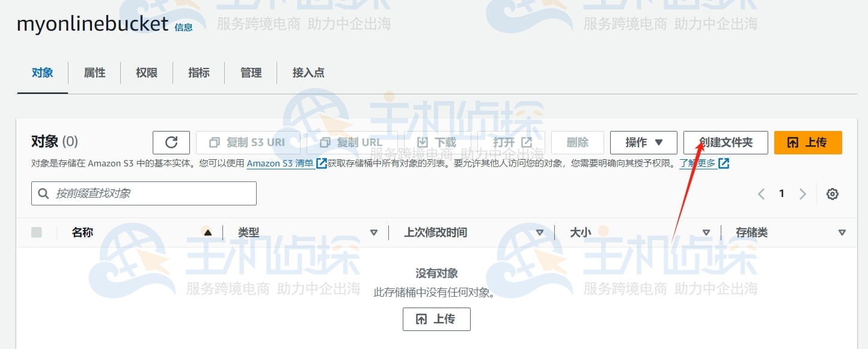The image size is (868, 349).
Task: Open the page settings gear icon
Action: pyautogui.click(x=833, y=193)
